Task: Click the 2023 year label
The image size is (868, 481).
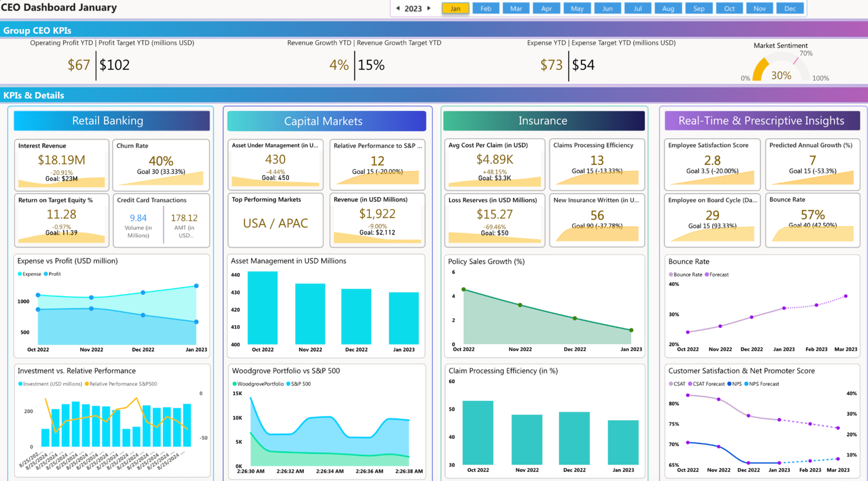Action: (413, 9)
